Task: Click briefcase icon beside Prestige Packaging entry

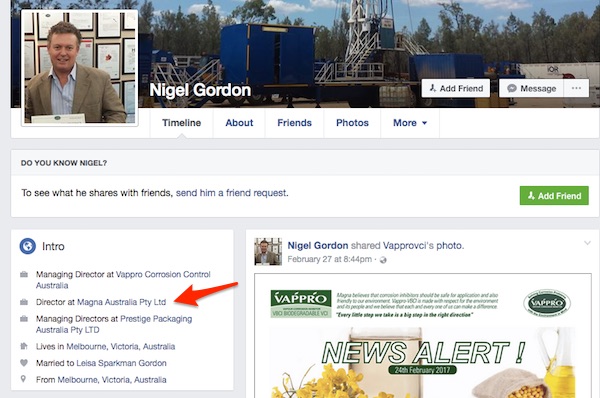Action: click(24, 319)
